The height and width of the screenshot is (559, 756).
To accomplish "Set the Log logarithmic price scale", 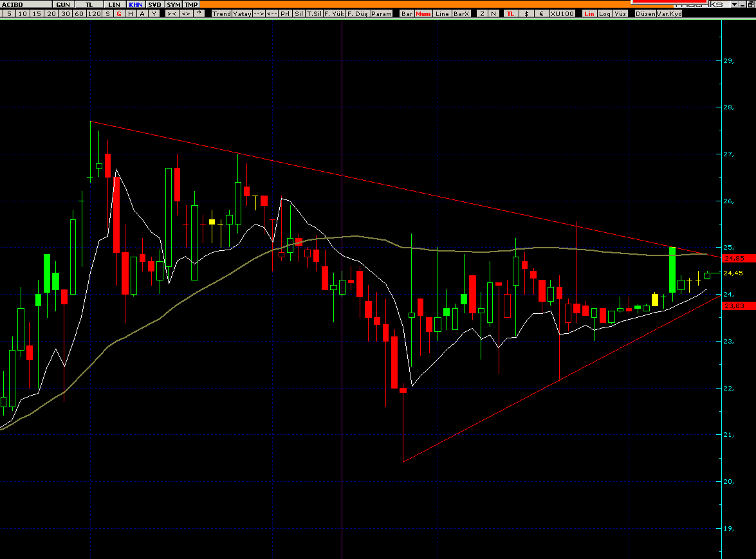I will point(605,14).
